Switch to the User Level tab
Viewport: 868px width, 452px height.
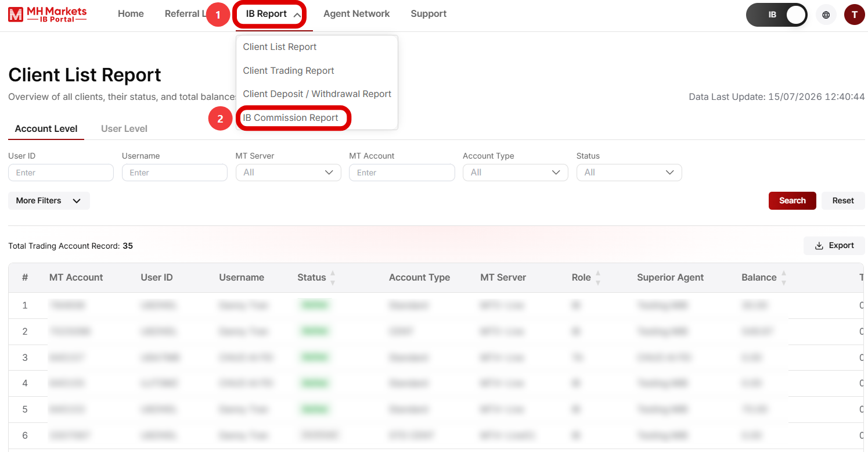[124, 128]
